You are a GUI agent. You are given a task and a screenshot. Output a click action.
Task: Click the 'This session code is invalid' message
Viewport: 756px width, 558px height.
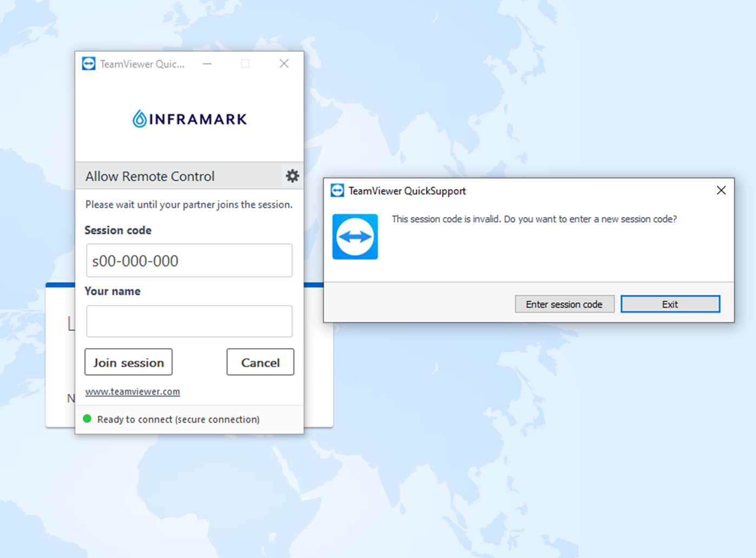pyautogui.click(x=534, y=219)
